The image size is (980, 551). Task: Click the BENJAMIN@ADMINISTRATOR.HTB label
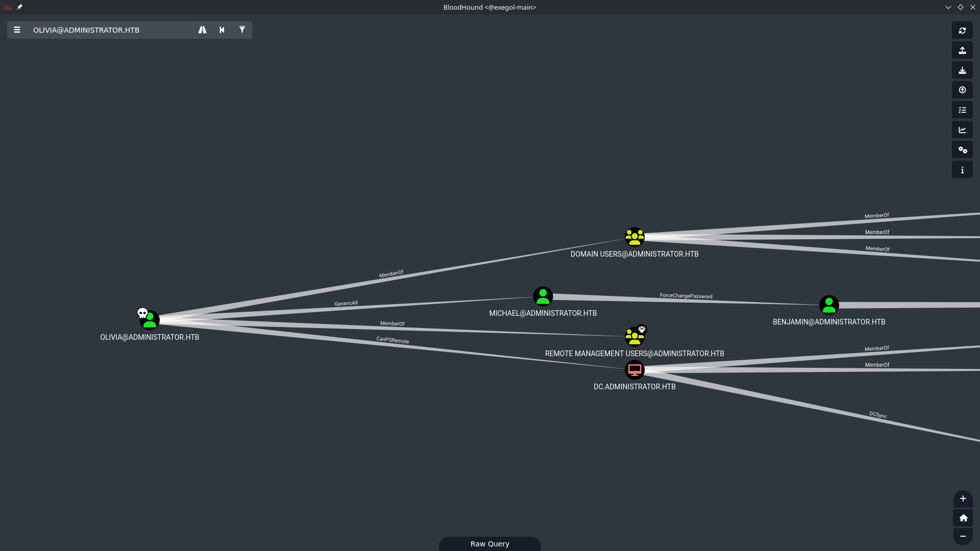(829, 322)
